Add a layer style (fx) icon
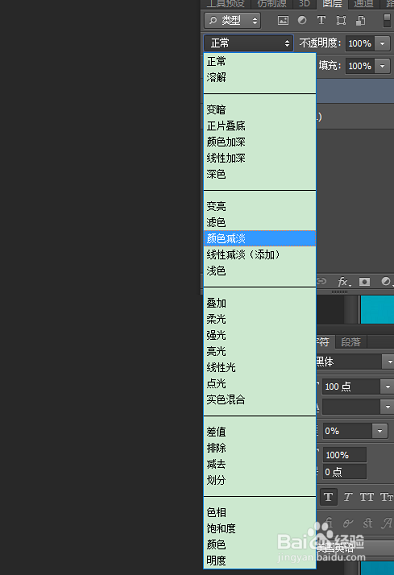The width and height of the screenshot is (394, 575). tap(343, 282)
